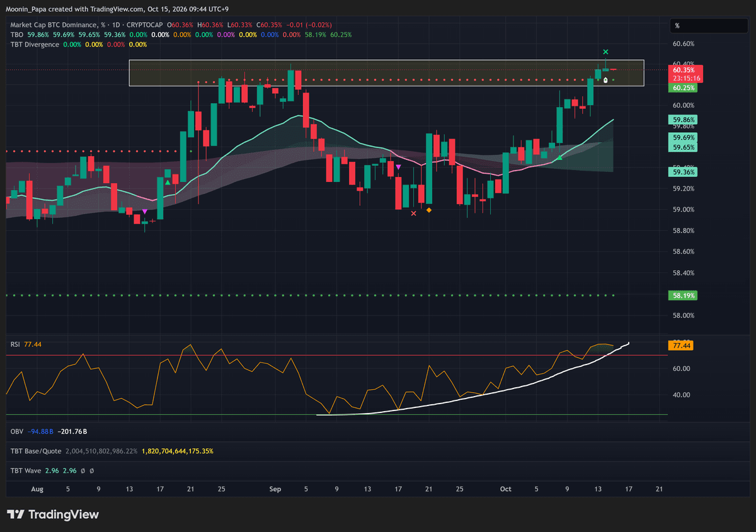Click the -94.88B OBV value
The width and height of the screenshot is (756, 532).
click(41, 431)
